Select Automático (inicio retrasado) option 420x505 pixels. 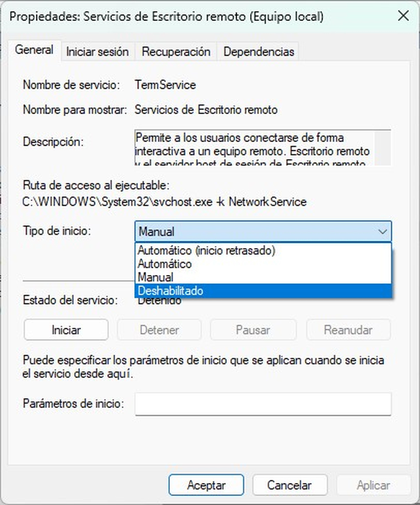[x=206, y=251]
